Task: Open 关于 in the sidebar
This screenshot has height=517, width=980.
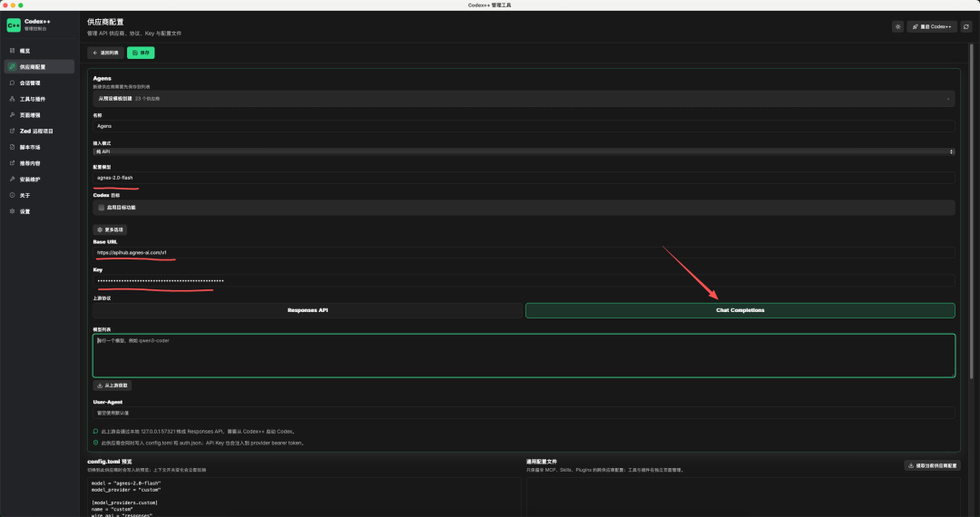Action: pyautogui.click(x=39, y=195)
